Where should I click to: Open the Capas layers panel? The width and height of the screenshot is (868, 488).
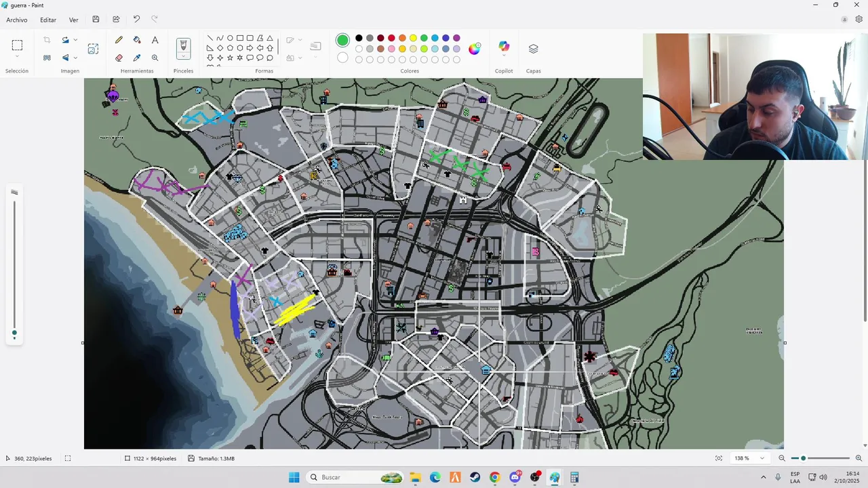pyautogui.click(x=533, y=49)
